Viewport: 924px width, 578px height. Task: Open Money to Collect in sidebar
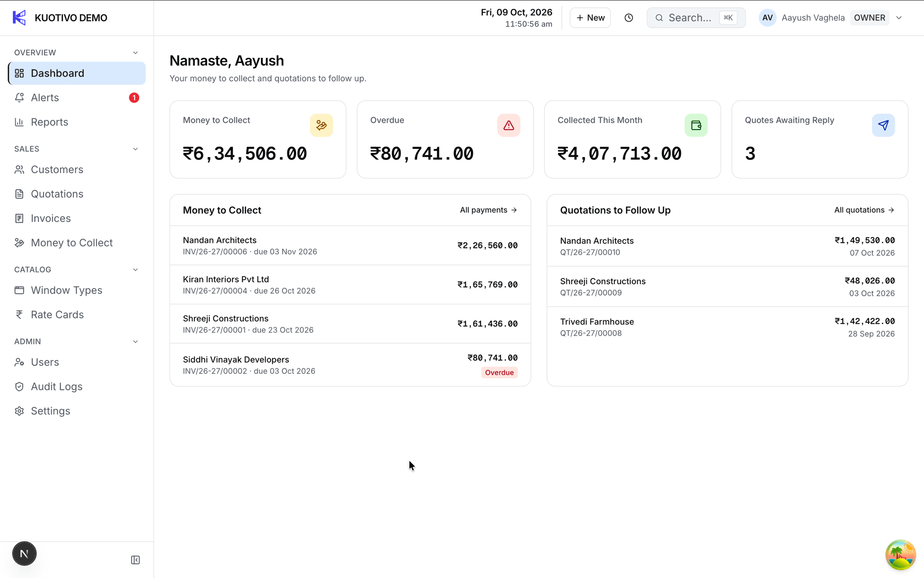click(77, 243)
